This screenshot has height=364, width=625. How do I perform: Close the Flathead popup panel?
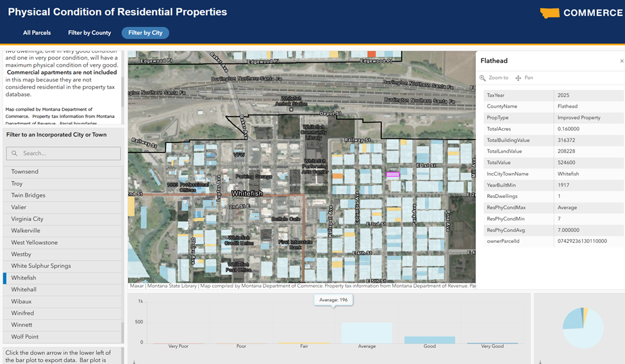pos(621,61)
